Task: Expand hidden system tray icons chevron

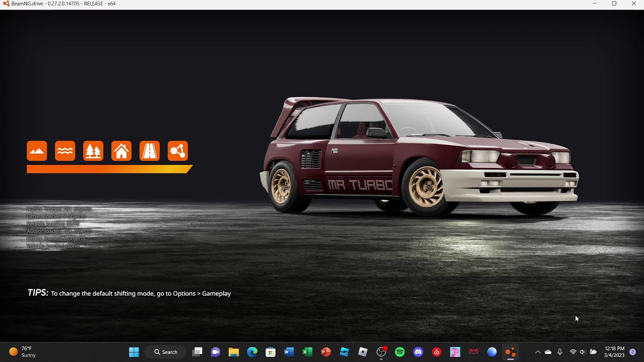Action: coord(538,352)
